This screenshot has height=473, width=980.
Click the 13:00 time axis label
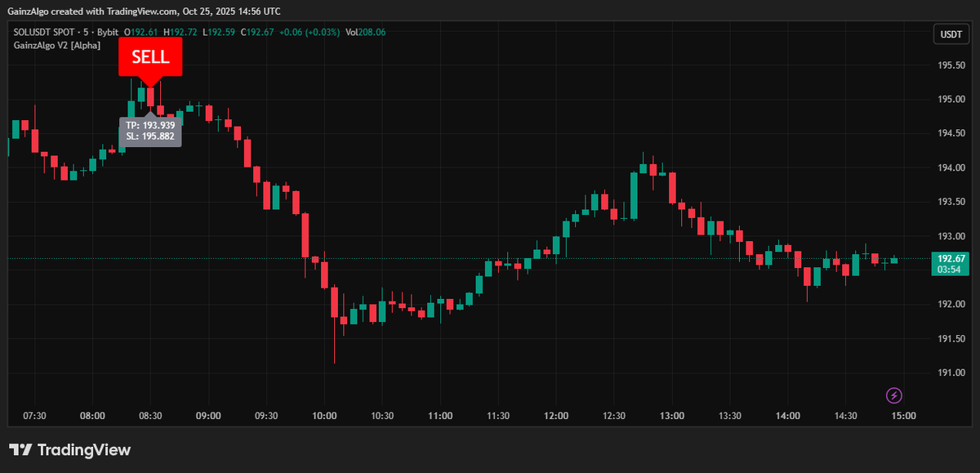[672, 416]
